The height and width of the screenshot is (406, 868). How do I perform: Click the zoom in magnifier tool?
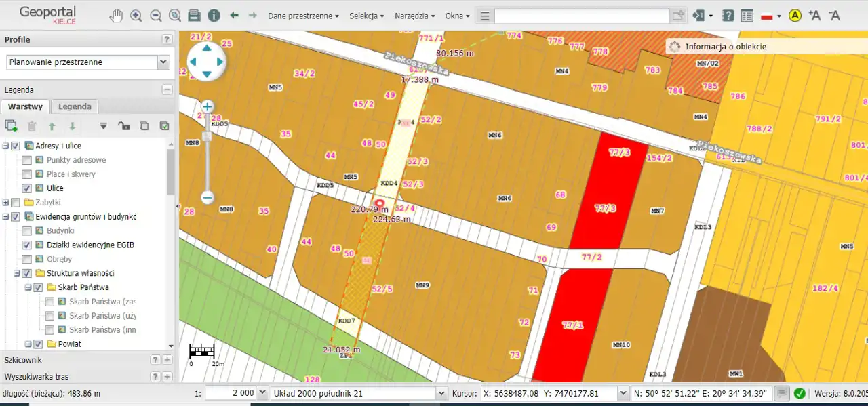click(136, 16)
